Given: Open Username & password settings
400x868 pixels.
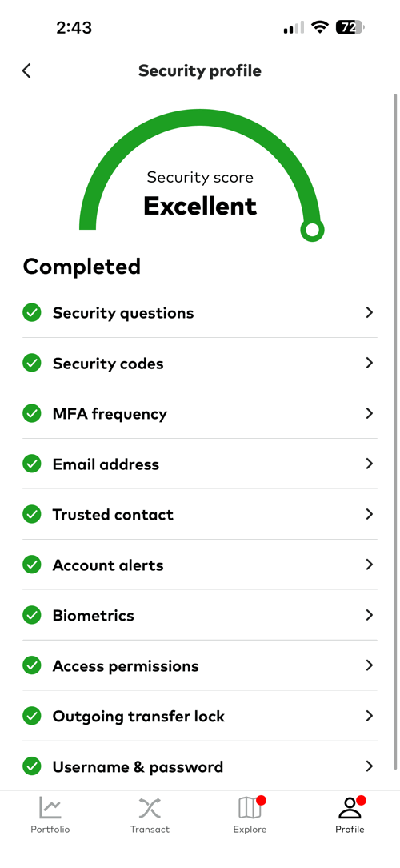Looking at the screenshot, I should click(200, 766).
